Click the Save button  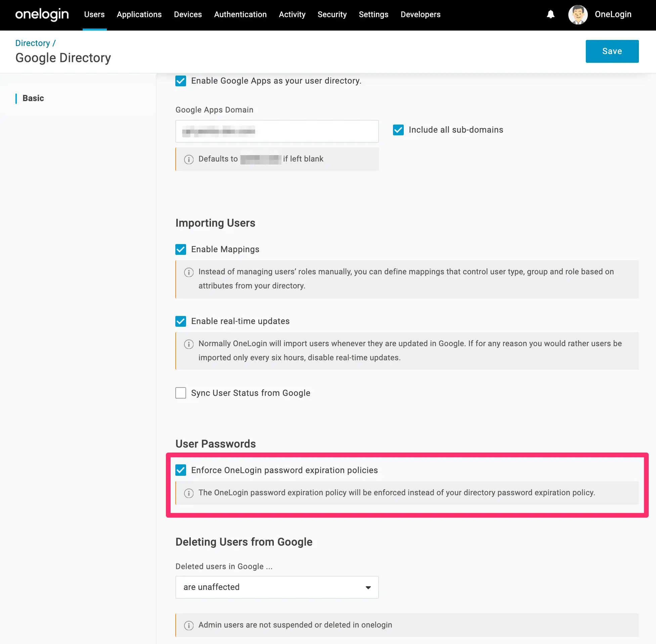[612, 51]
